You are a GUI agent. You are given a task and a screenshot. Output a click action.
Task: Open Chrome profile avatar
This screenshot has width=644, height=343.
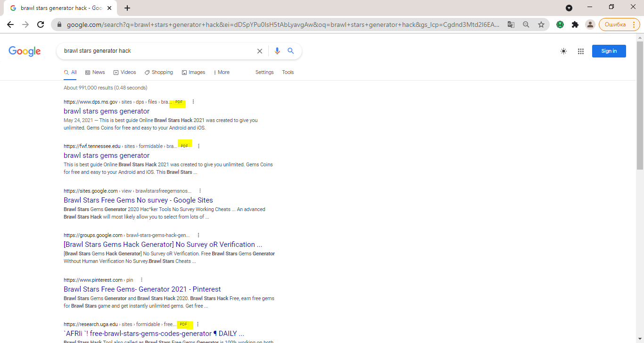[590, 24]
